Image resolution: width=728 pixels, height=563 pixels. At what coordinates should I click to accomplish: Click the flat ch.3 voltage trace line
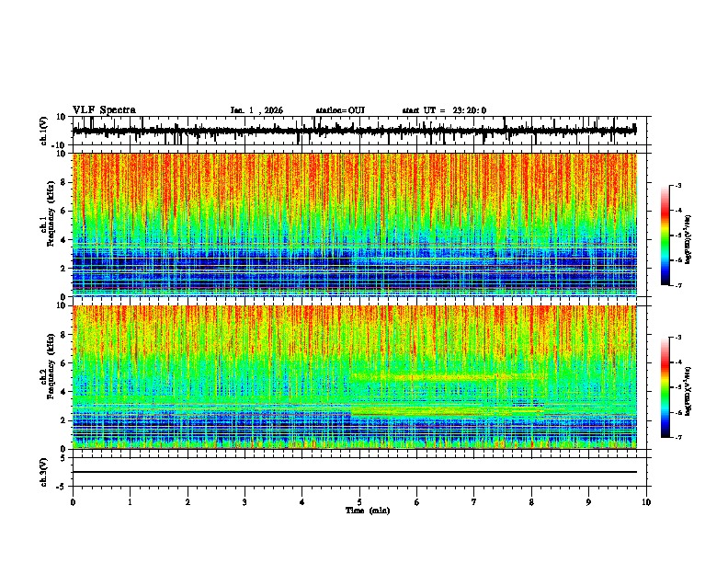[355, 472]
